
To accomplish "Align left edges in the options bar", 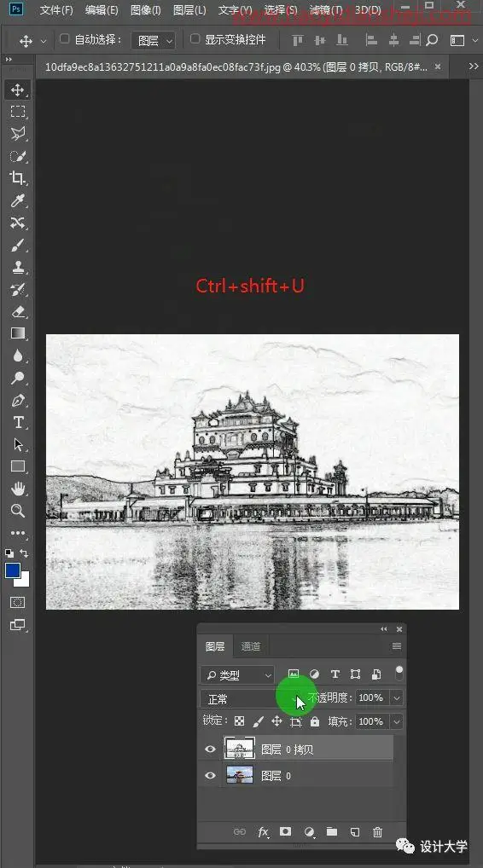I will (x=372, y=40).
